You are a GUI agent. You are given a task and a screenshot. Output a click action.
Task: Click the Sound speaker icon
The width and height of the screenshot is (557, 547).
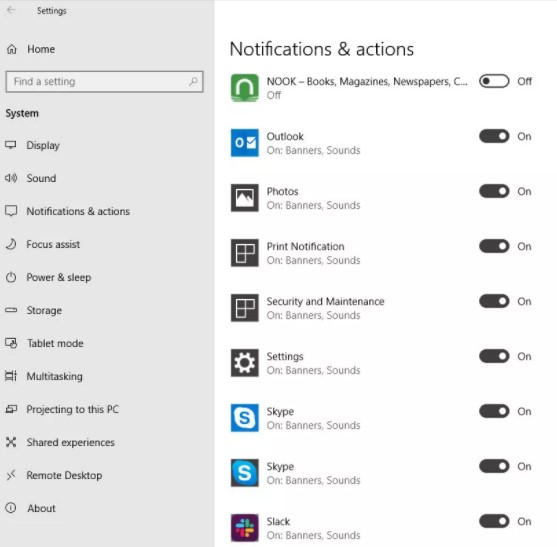click(x=11, y=178)
